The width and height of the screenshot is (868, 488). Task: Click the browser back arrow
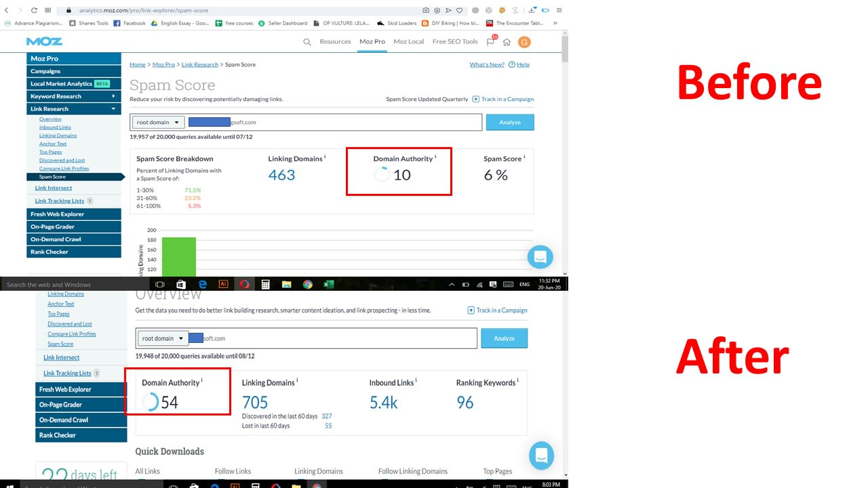(x=6, y=10)
